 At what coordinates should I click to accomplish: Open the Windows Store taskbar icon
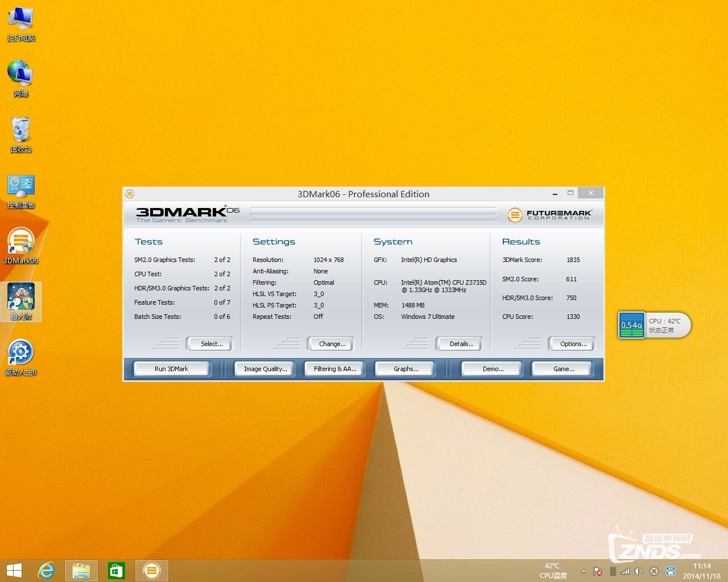tap(116, 570)
